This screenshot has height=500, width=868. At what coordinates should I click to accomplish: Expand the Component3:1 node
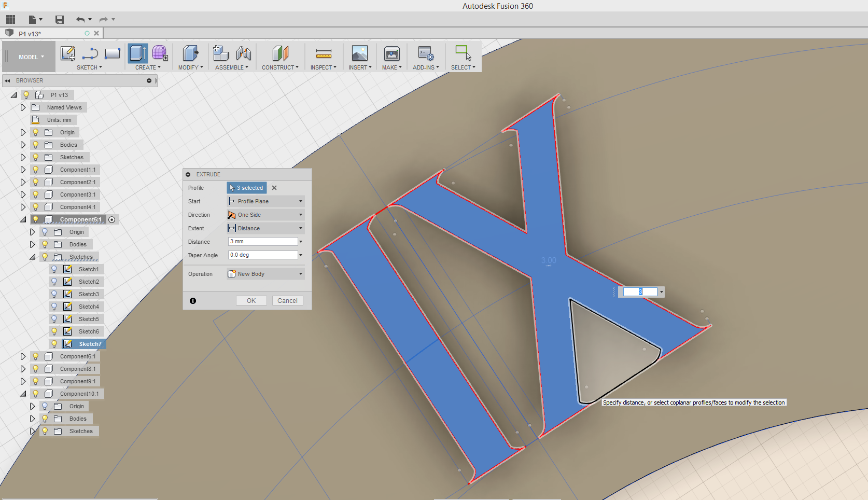click(x=23, y=195)
